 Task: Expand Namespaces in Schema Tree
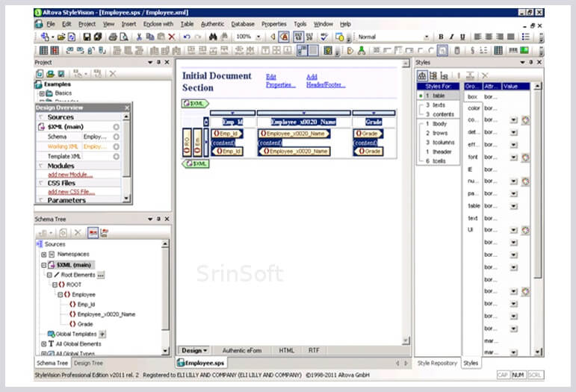44,255
